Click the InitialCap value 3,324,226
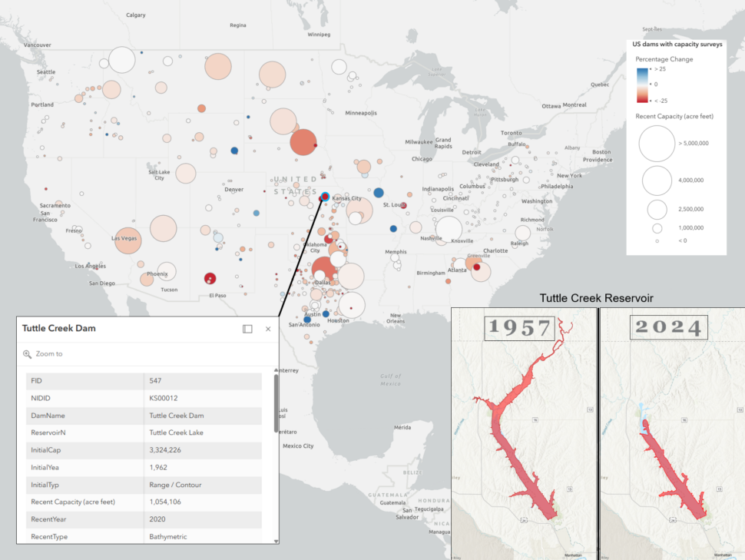Screen dimensions: 745x560 tap(165, 449)
